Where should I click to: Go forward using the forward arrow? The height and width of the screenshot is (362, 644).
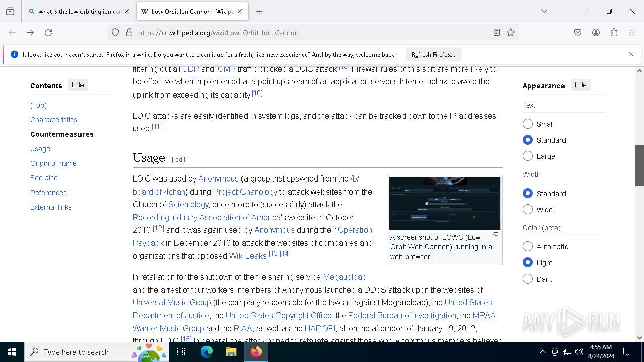30,32
